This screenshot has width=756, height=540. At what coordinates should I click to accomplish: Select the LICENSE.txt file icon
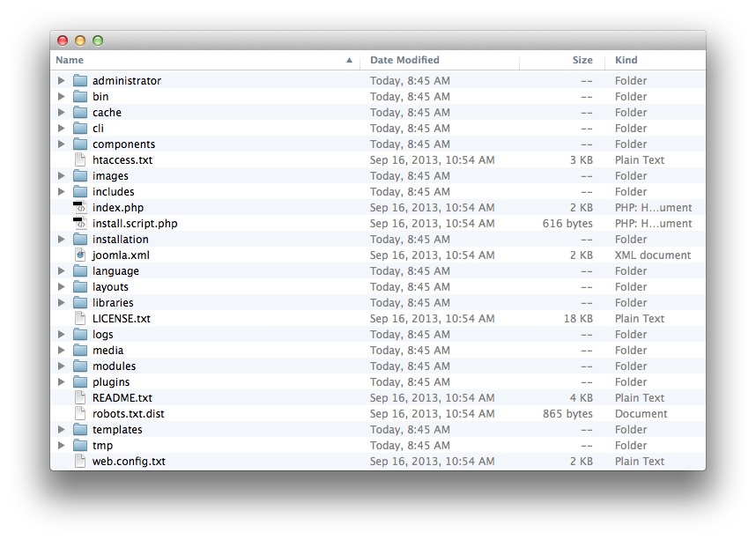[80, 319]
